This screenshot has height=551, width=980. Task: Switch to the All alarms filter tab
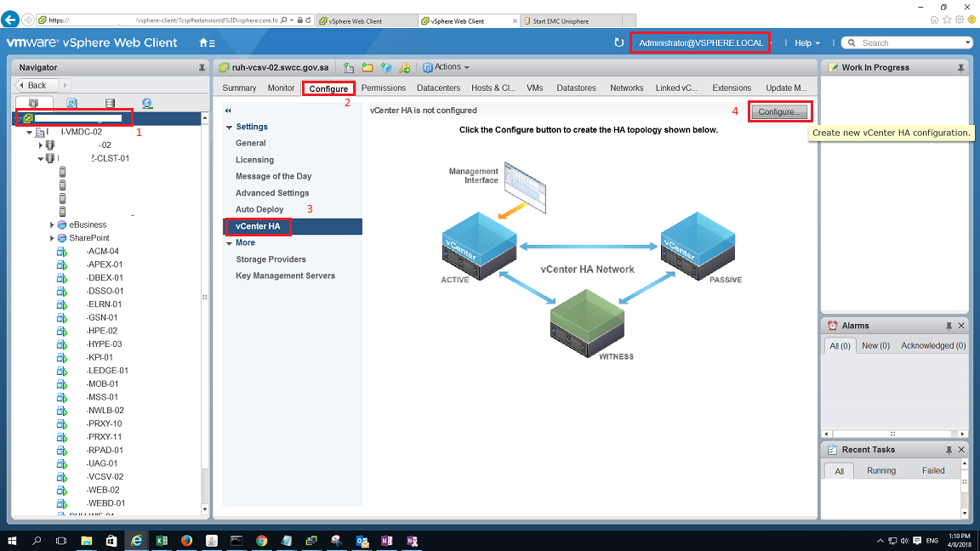839,345
